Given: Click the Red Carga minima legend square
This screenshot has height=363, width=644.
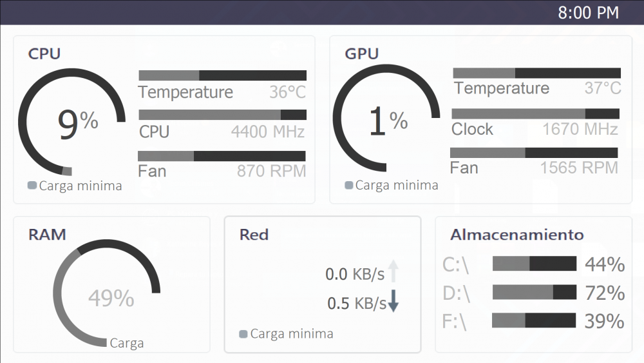Looking at the screenshot, I should click(x=243, y=334).
